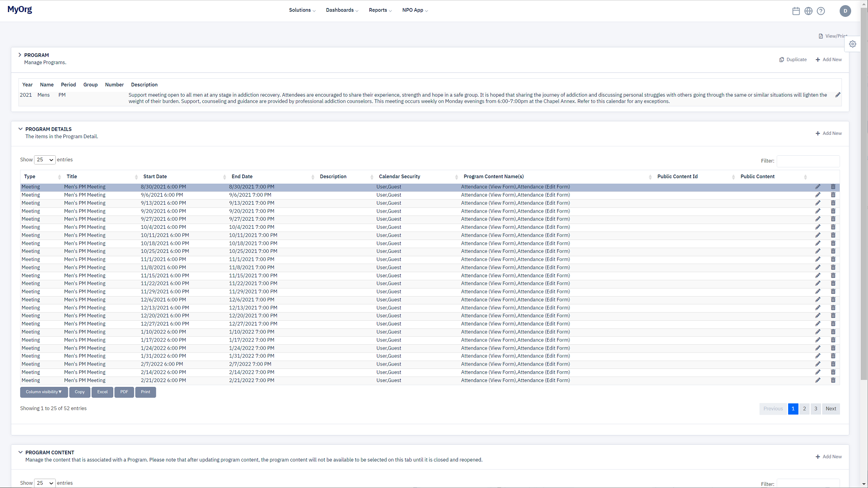
Task: Sort by Program Content Name(s) column
Action: pyautogui.click(x=557, y=177)
